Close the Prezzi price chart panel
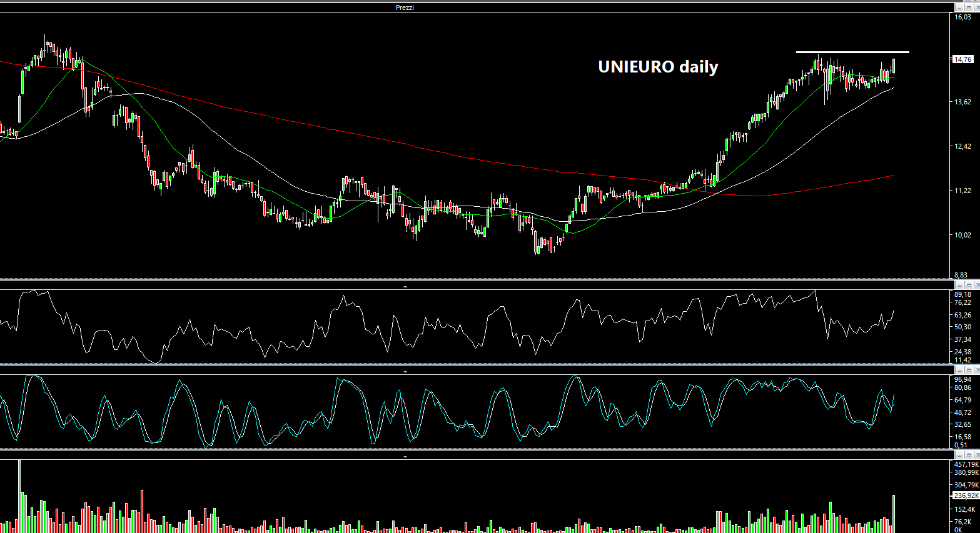The width and height of the screenshot is (980, 533). click(977, 7)
